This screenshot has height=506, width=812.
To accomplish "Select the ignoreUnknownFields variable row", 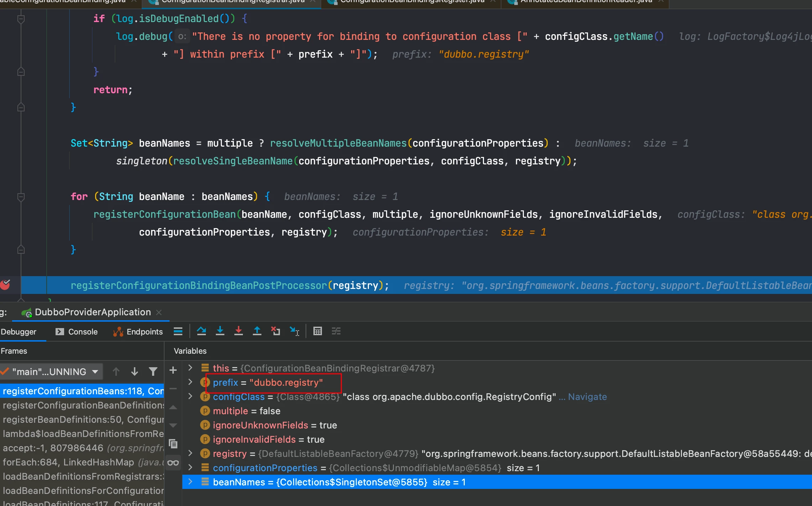I will coord(497,425).
